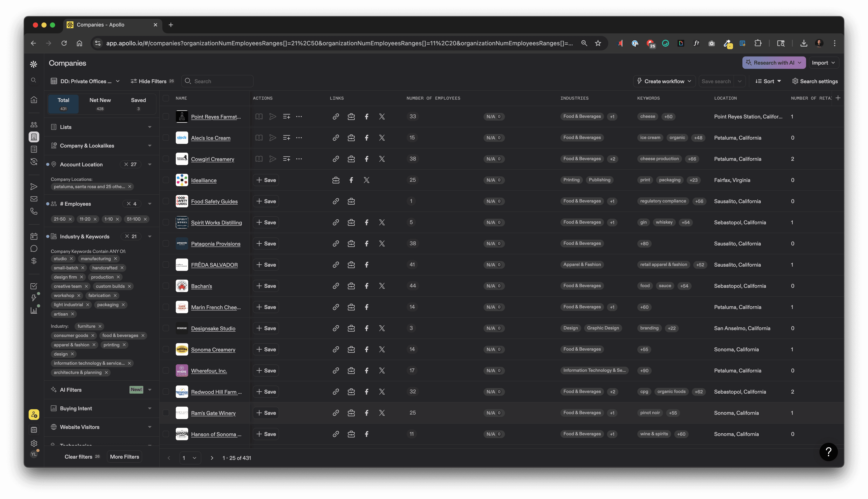Click the Research with AI button
The image size is (868, 499).
(774, 63)
